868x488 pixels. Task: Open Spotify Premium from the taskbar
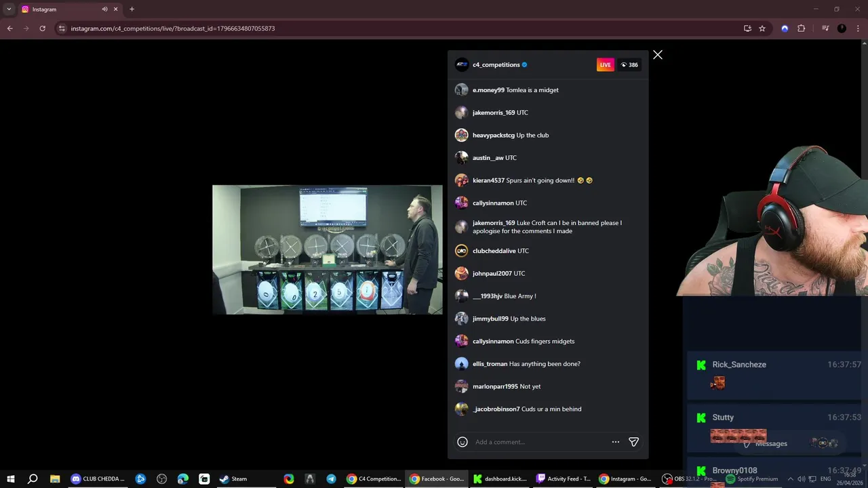pos(752,479)
